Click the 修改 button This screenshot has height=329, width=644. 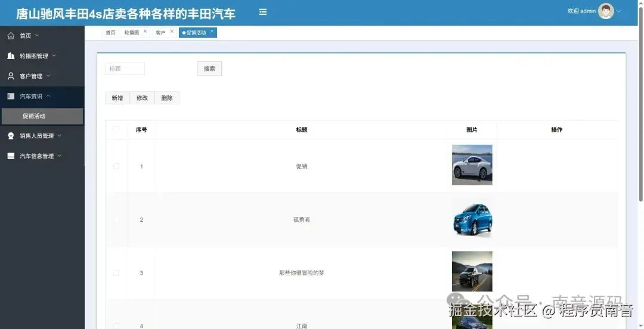(x=142, y=98)
